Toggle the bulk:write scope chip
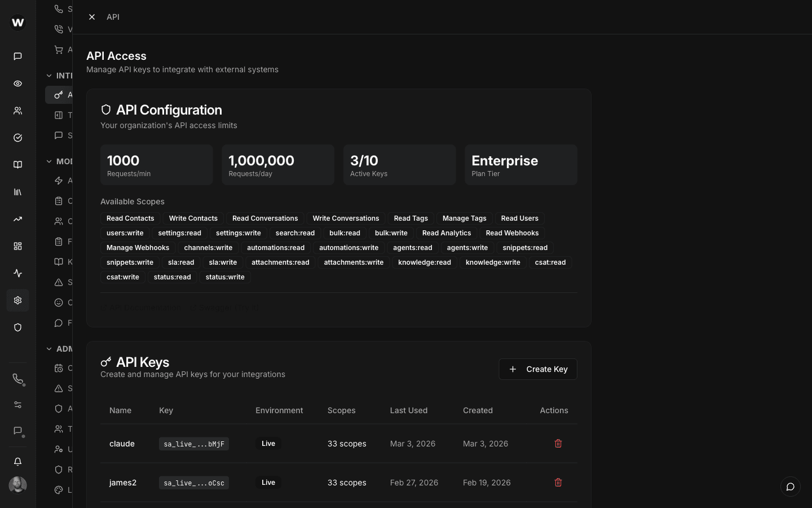The width and height of the screenshot is (812, 508). [x=391, y=233]
